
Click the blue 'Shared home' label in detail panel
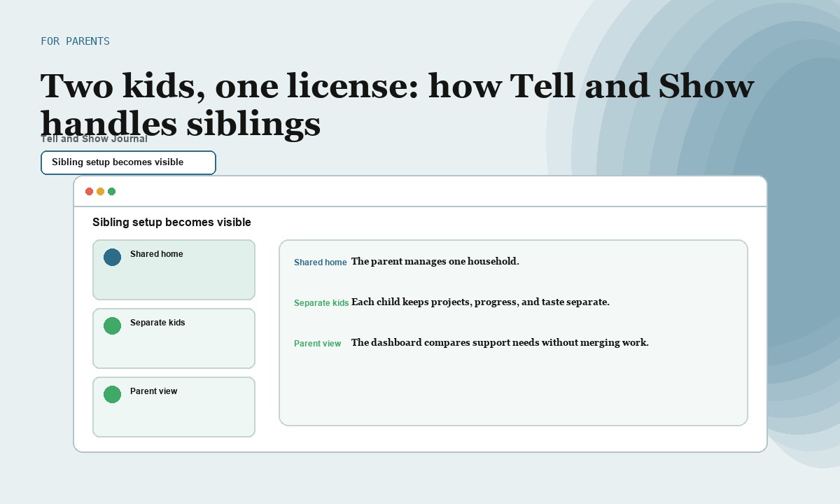[x=320, y=262]
